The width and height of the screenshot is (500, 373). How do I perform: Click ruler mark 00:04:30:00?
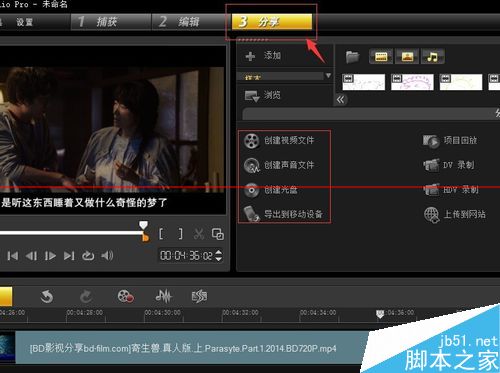tap(163, 313)
